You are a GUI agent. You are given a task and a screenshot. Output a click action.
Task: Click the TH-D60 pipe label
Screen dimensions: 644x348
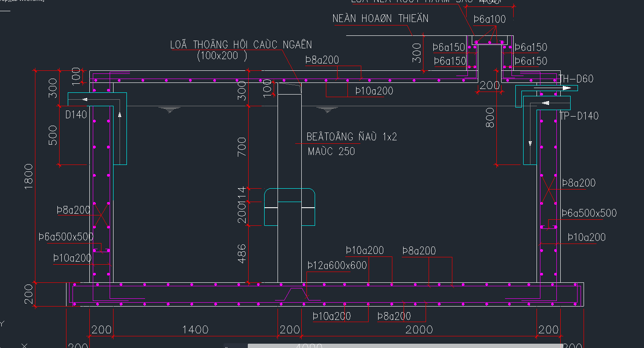tap(576, 79)
